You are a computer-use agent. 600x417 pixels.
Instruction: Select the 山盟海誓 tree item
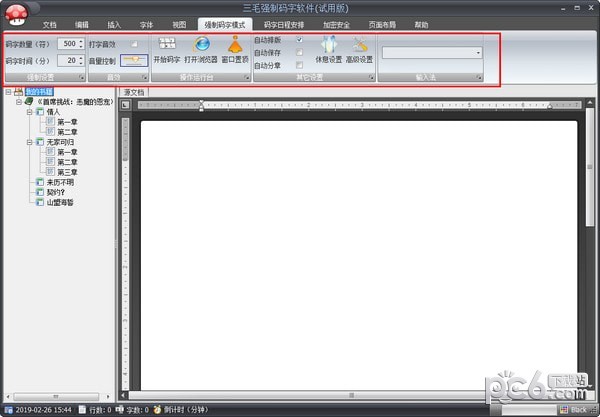pyautogui.click(x=60, y=202)
